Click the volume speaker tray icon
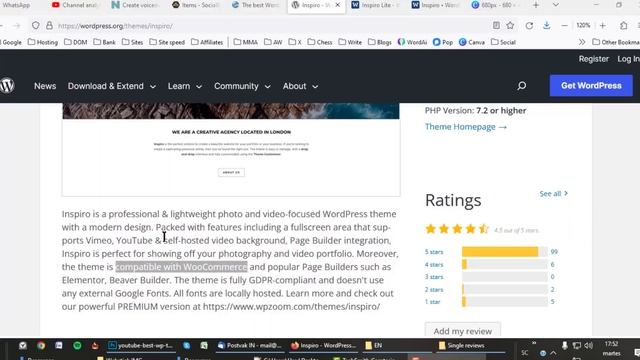 588,346
